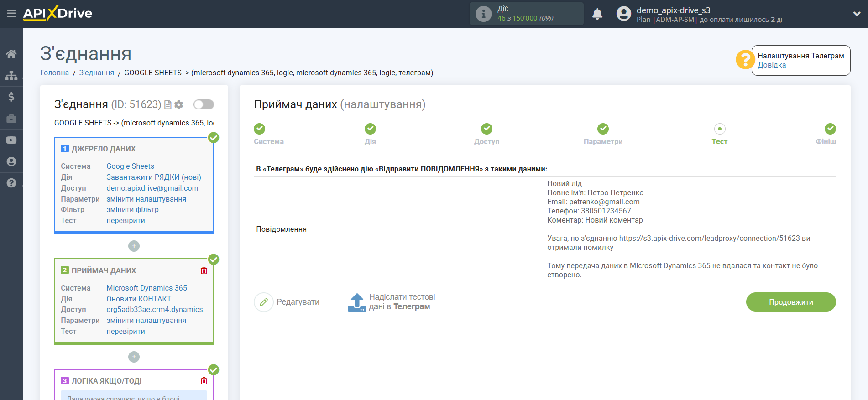868x400 pixels.
Task: Open the YouTube video icon in sidebar
Action: [x=11, y=140]
